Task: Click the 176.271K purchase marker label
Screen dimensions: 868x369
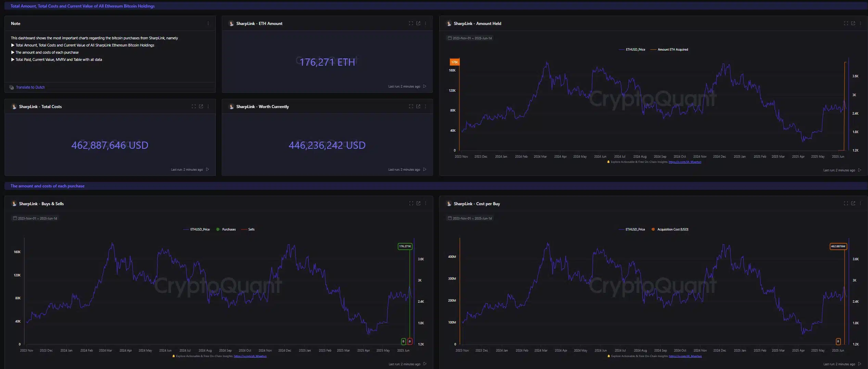Action: (405, 246)
